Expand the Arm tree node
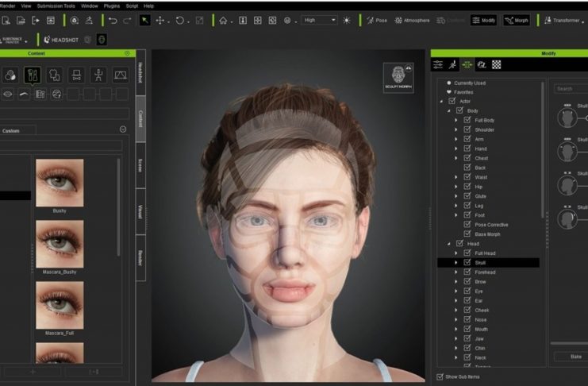Screen dimensions: 588x386 (456, 139)
